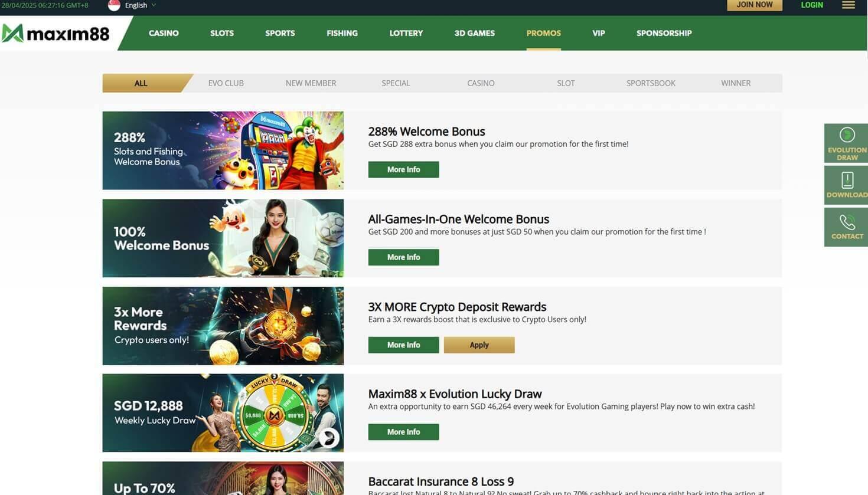Apply for the Crypto Deposit Rewards

479,345
